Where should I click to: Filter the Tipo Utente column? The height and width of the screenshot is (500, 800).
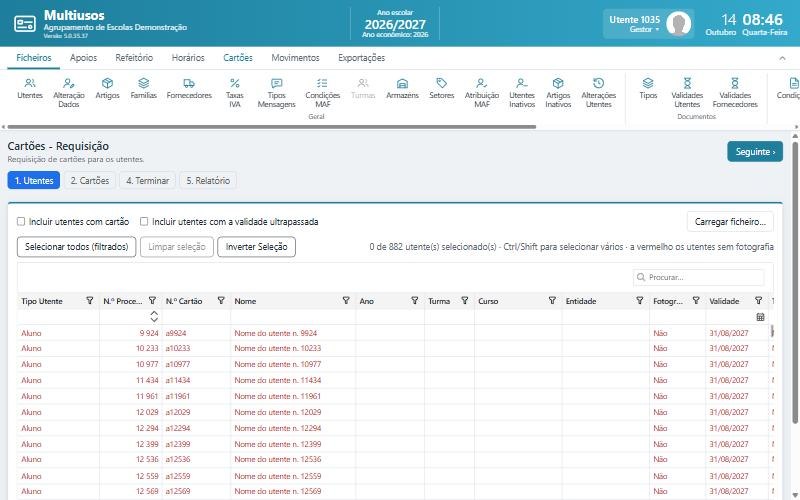pos(90,301)
